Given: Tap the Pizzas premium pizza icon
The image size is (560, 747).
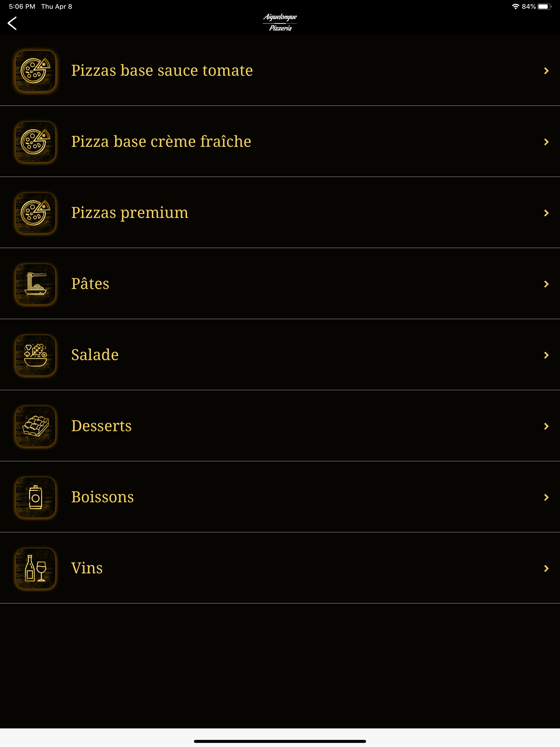Looking at the screenshot, I should (36, 213).
